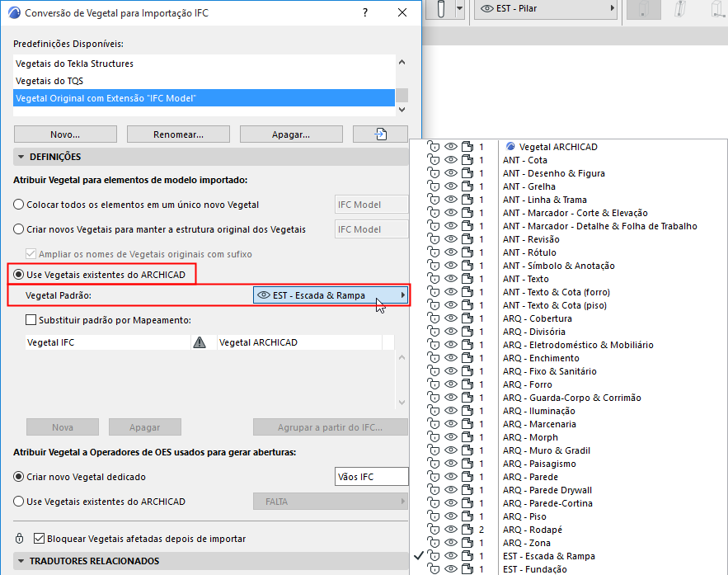Choose ARQ - Guarda-Corpo & Corrimão layer

coord(571,398)
